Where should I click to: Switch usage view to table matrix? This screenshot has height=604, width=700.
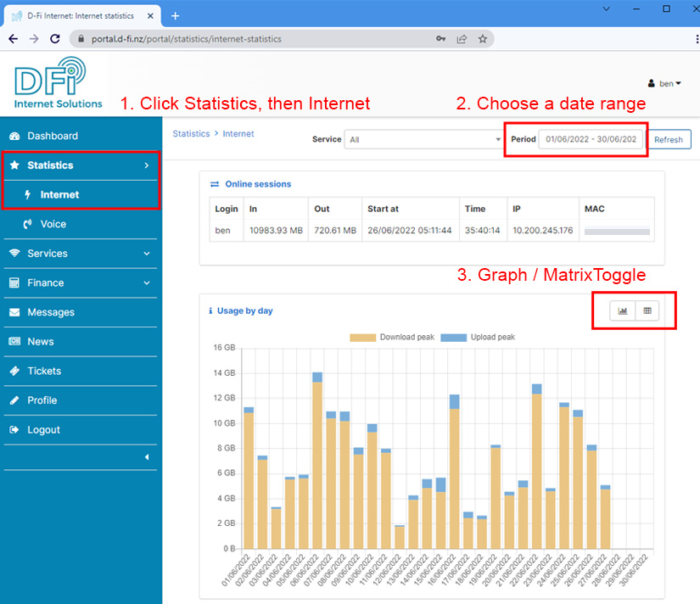647,311
